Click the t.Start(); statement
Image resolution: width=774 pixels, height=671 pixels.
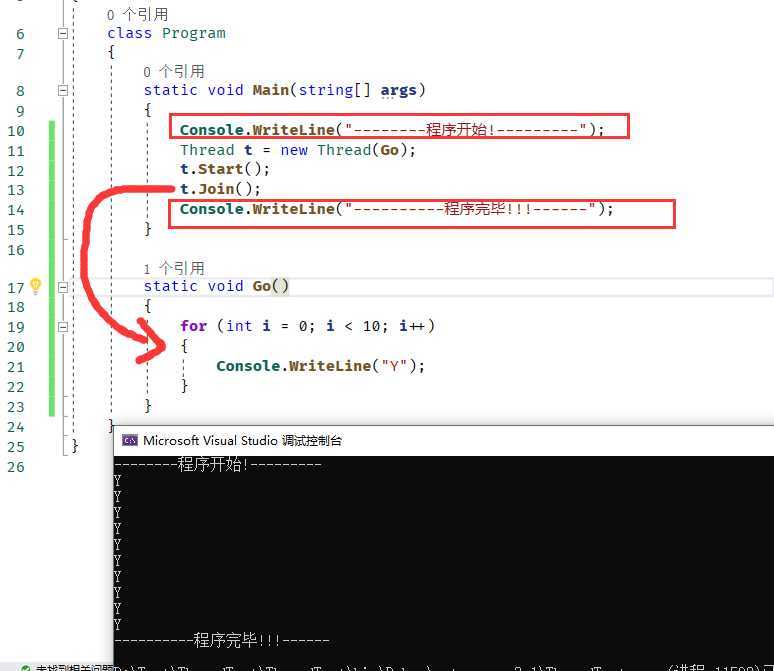(x=225, y=169)
